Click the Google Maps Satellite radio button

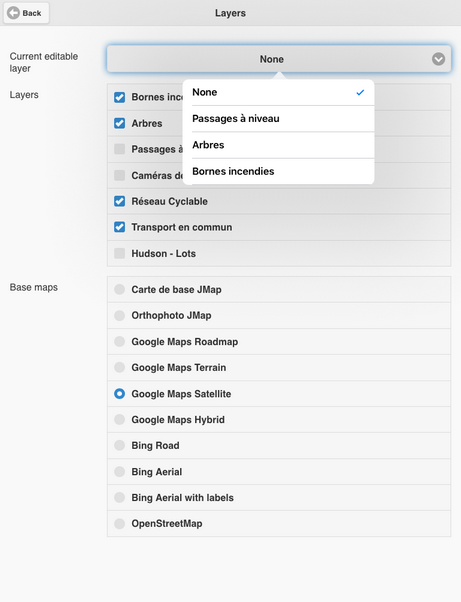click(119, 394)
